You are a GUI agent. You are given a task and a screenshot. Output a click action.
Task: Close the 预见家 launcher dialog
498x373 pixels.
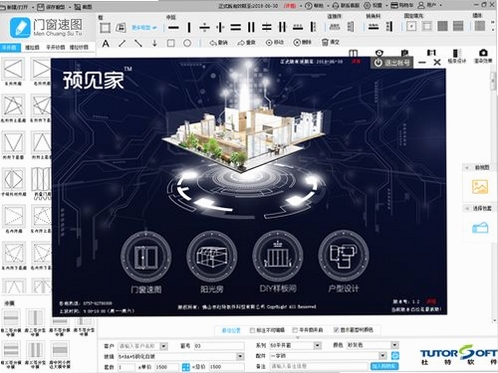pos(437,62)
